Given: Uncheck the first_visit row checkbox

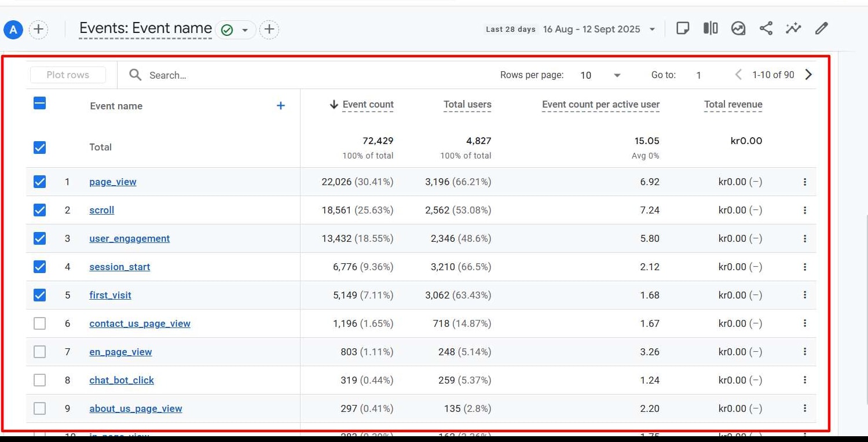Looking at the screenshot, I should pyautogui.click(x=39, y=295).
